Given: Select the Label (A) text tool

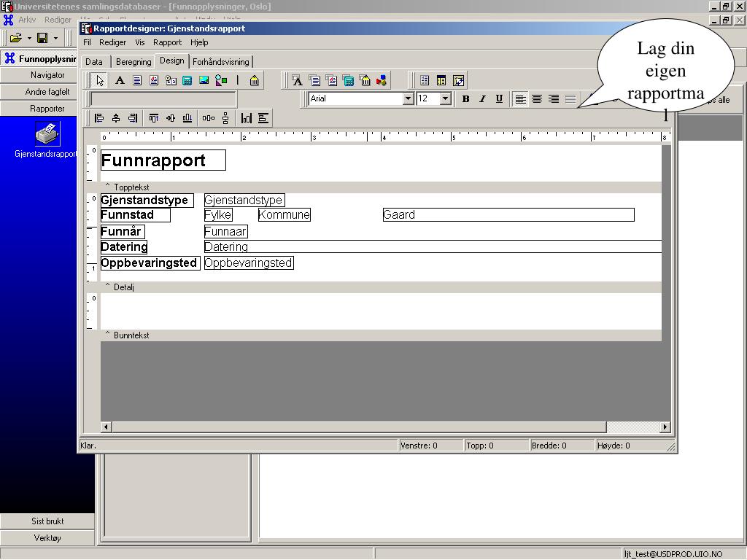Looking at the screenshot, I should click(x=120, y=80).
